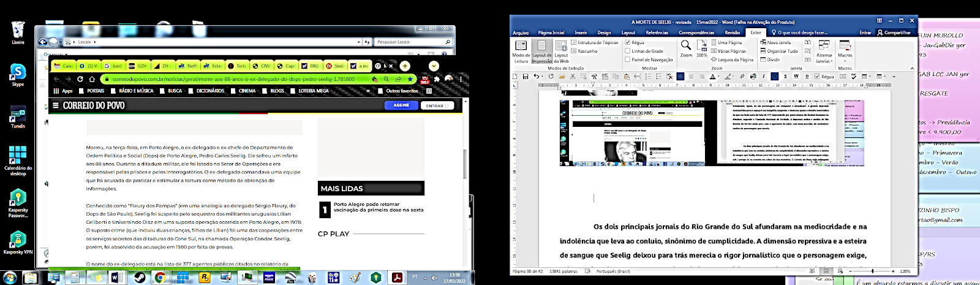Switch to the Referências tab
The height and width of the screenshot is (285, 980).
pos(657,32)
